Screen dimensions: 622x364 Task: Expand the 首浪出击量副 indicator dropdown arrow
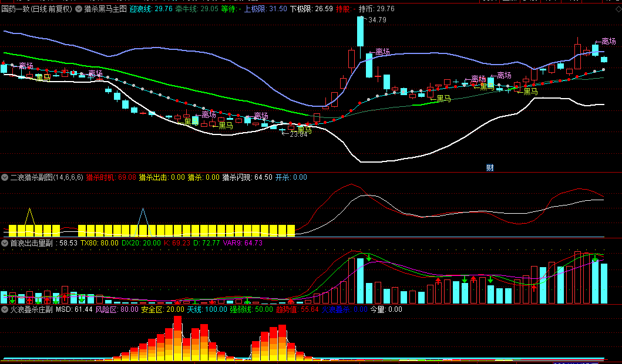(5, 243)
